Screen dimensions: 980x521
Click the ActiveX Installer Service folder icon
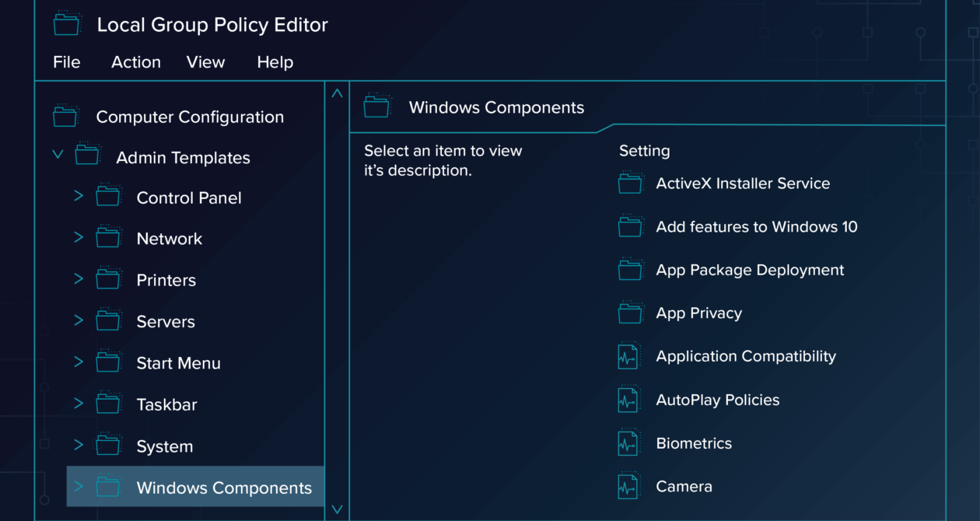click(x=630, y=184)
